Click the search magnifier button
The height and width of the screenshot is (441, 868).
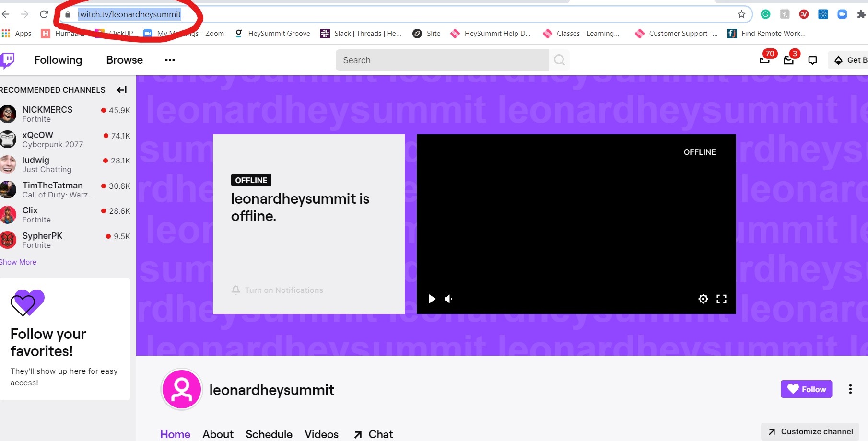coord(559,60)
